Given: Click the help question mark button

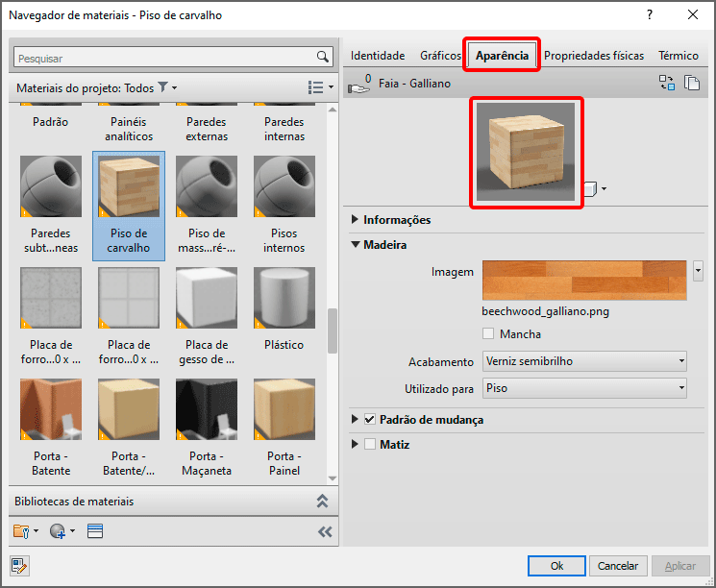Looking at the screenshot, I should 650,14.
